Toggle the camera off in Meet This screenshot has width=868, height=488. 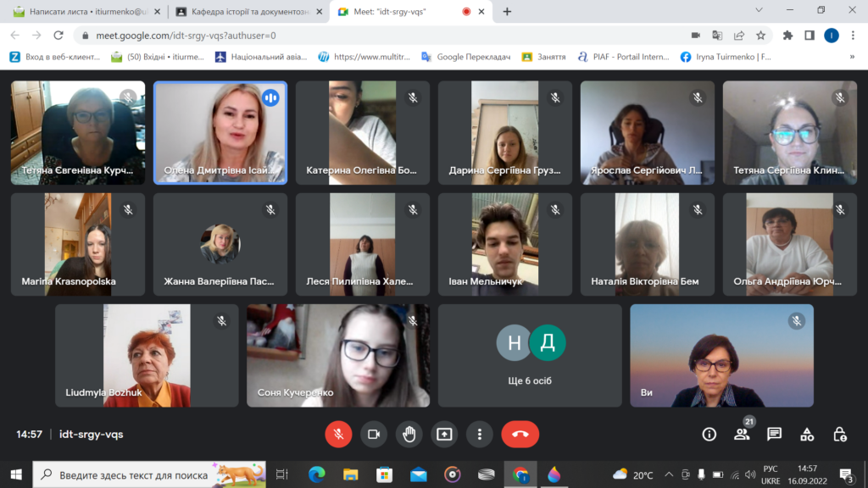(373, 434)
